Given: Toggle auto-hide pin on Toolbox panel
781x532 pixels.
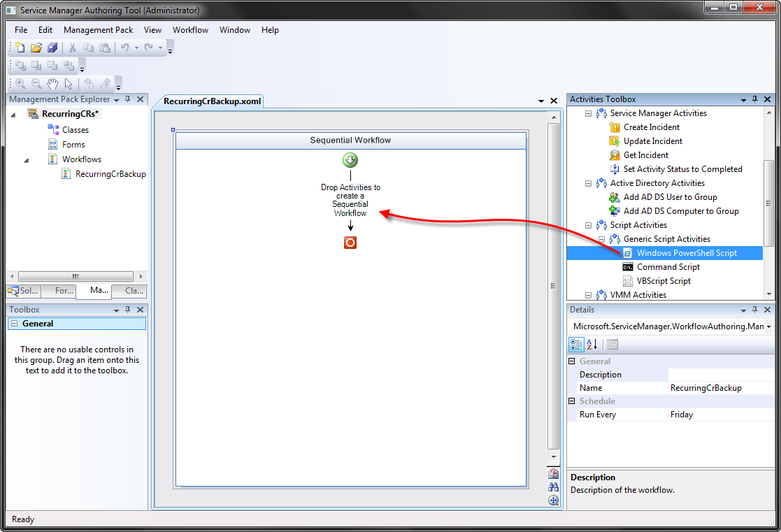Looking at the screenshot, I should [x=127, y=309].
